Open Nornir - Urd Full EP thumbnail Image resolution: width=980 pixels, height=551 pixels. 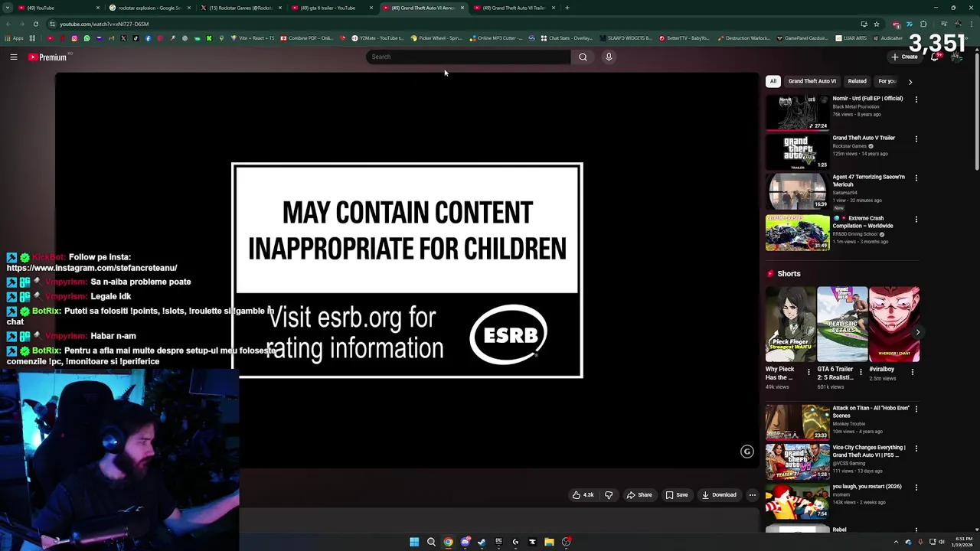tap(797, 112)
